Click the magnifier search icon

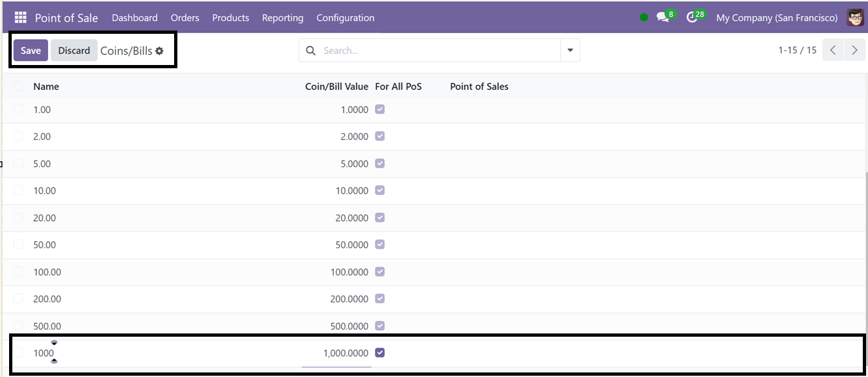tap(311, 51)
